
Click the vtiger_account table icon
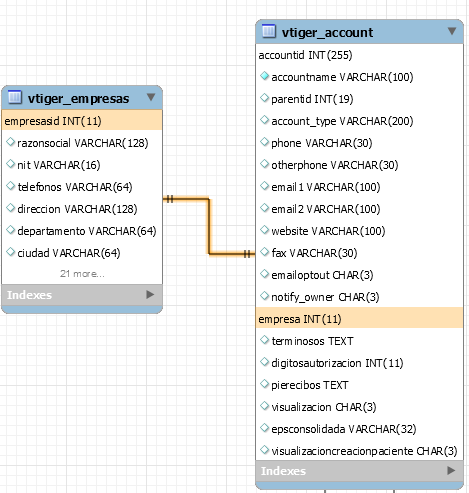(x=269, y=31)
